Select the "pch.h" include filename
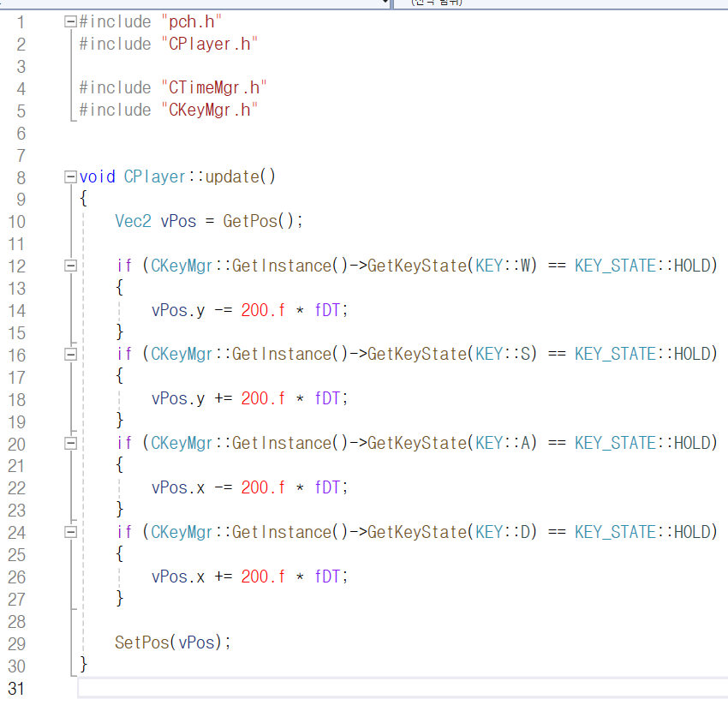 (190, 21)
